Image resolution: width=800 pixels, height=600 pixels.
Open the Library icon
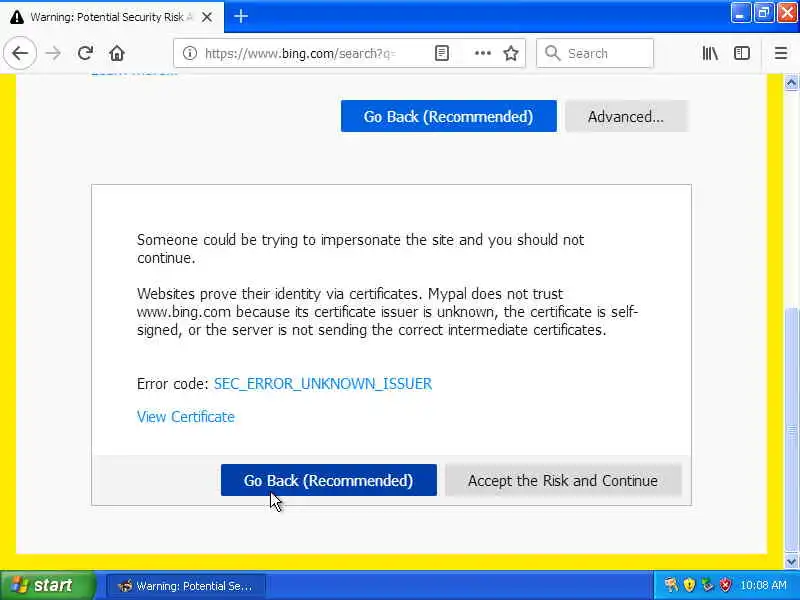[710, 53]
